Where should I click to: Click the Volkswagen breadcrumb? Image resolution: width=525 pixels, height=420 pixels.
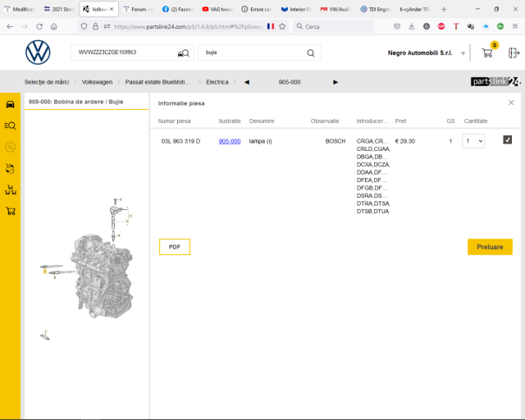click(98, 82)
